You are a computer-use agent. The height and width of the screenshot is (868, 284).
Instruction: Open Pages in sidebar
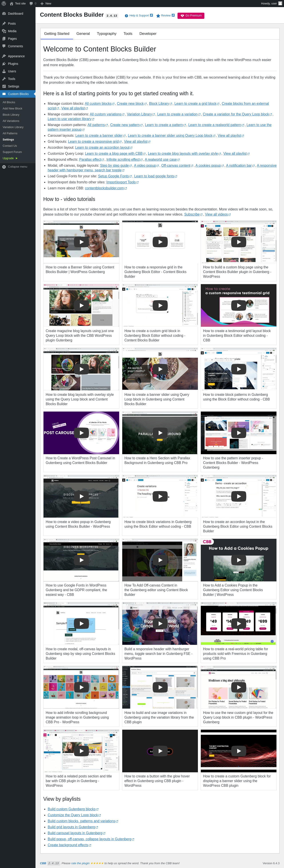[18, 38]
